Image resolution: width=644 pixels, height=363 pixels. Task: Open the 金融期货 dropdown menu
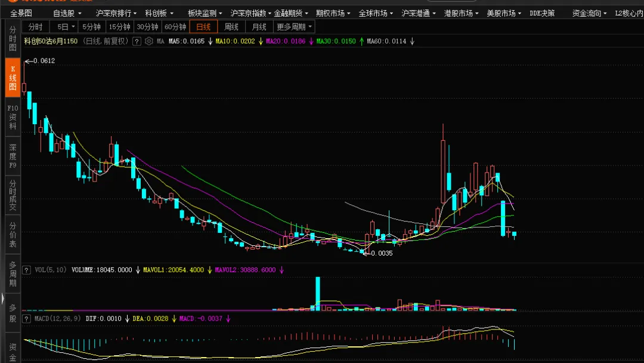click(291, 14)
